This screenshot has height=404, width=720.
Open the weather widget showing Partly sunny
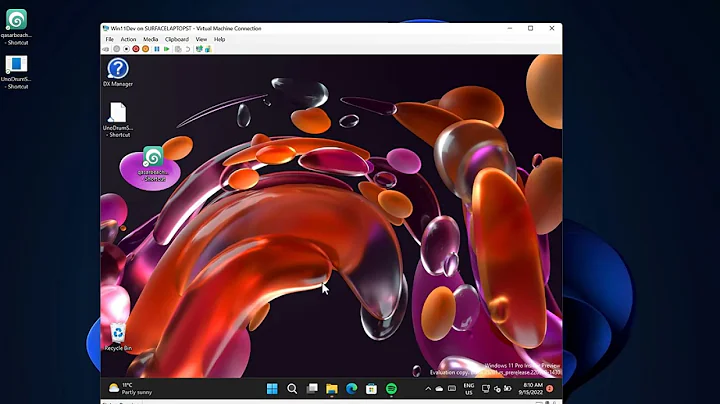pyautogui.click(x=130, y=389)
